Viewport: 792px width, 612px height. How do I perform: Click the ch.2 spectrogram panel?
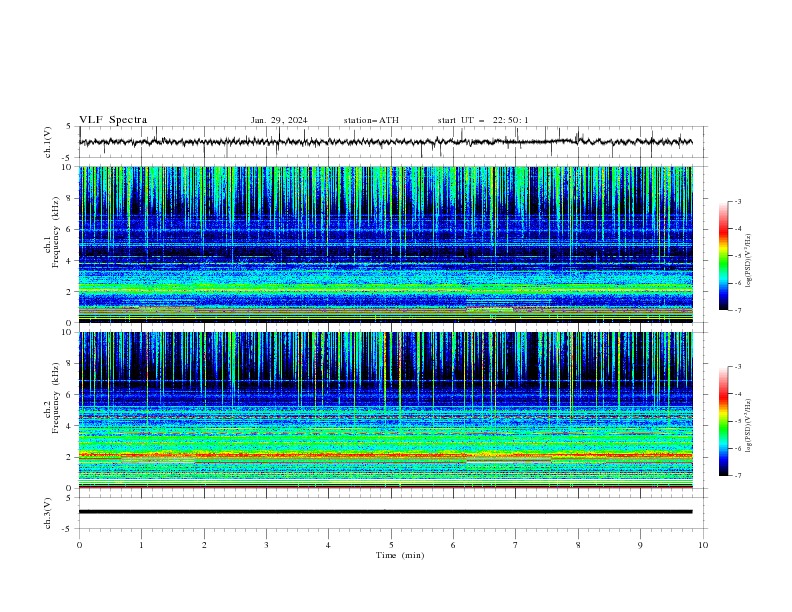pyautogui.click(x=386, y=410)
